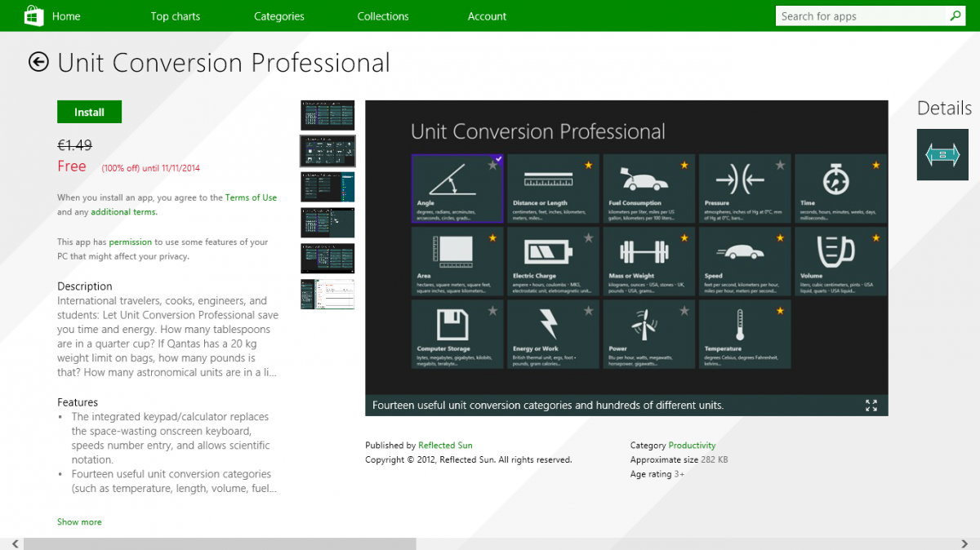This screenshot has width=980, height=550.
Task: Select the Pressure category tile
Action: [745, 189]
